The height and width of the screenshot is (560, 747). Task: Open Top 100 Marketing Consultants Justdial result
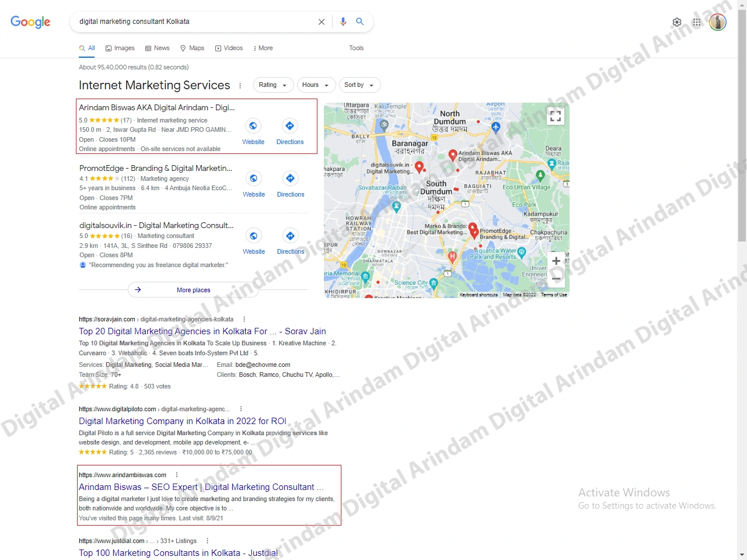coord(179,553)
